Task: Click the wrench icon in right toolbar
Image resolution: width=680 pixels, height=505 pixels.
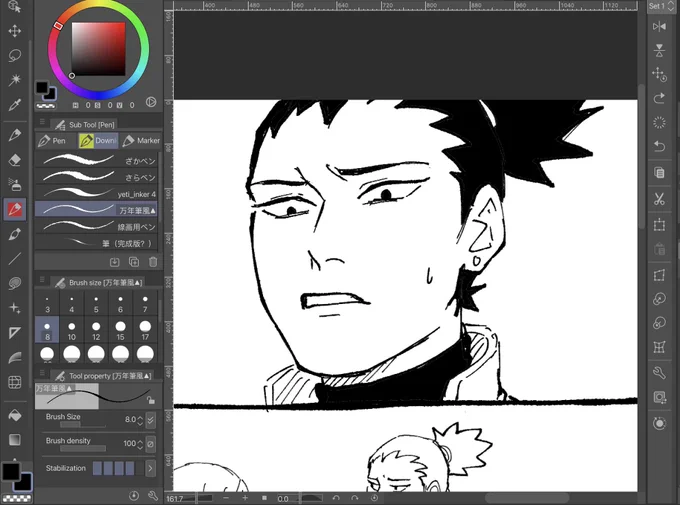Action: tap(659, 373)
